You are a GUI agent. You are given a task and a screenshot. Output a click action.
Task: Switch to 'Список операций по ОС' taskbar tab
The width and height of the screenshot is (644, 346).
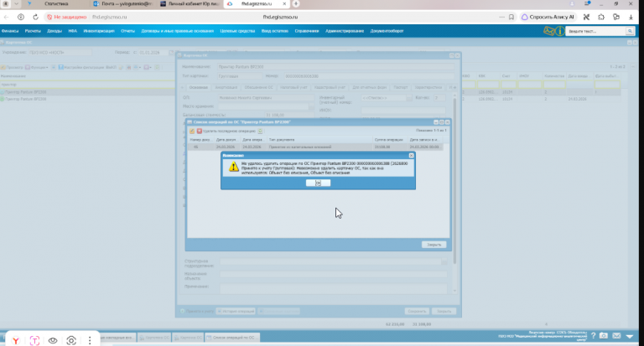(232, 338)
